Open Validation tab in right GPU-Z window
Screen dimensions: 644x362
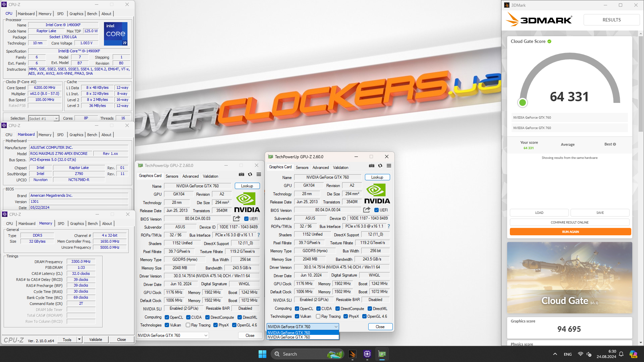pyautogui.click(x=340, y=168)
